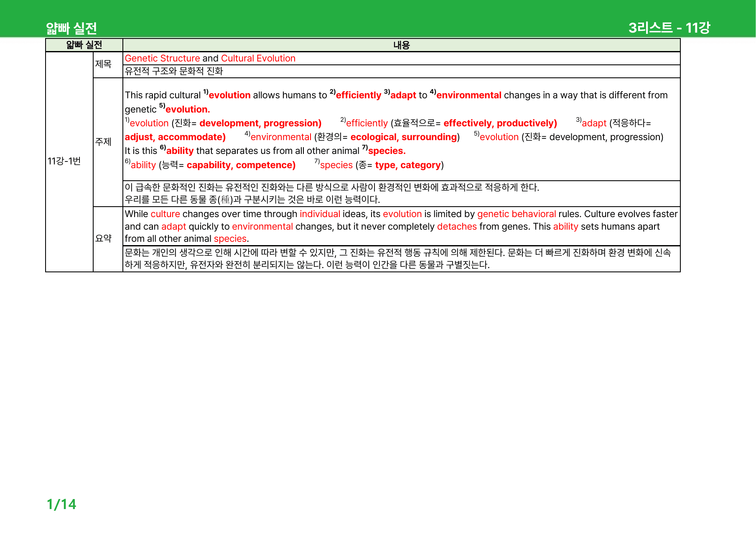Click the synonyms 'development, progression)' in bold red
The width and height of the screenshot is (756, 535).
pos(260,123)
